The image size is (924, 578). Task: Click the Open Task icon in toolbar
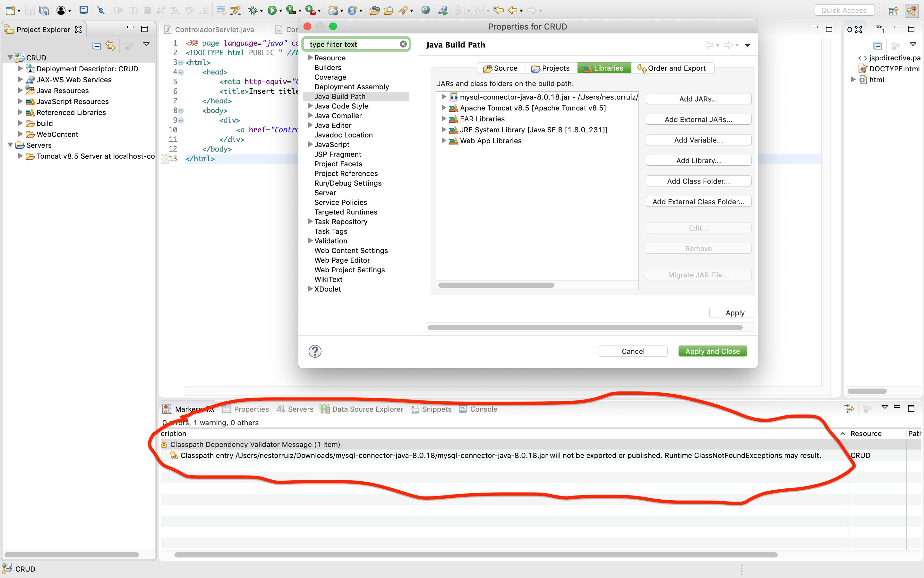pos(388,10)
